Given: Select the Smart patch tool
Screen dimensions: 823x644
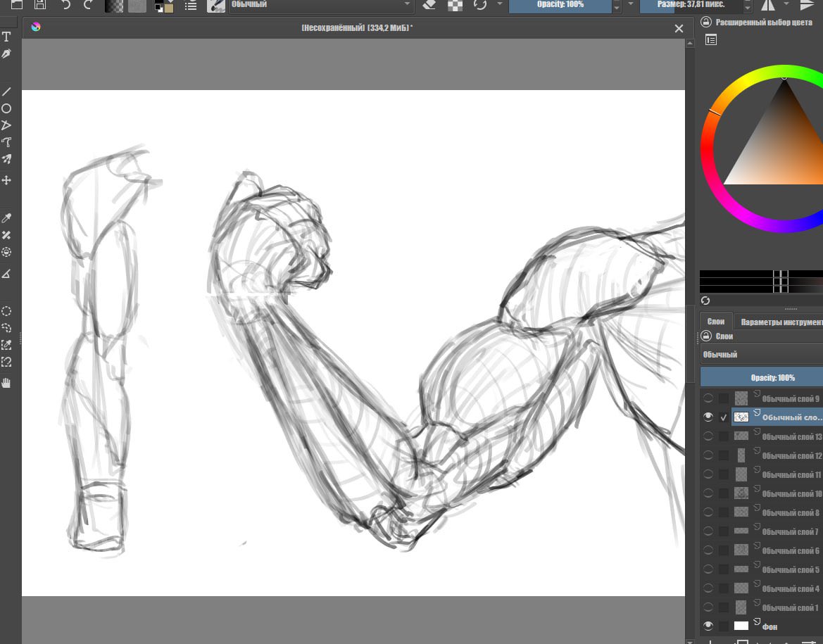Looking at the screenshot, I should (6, 234).
